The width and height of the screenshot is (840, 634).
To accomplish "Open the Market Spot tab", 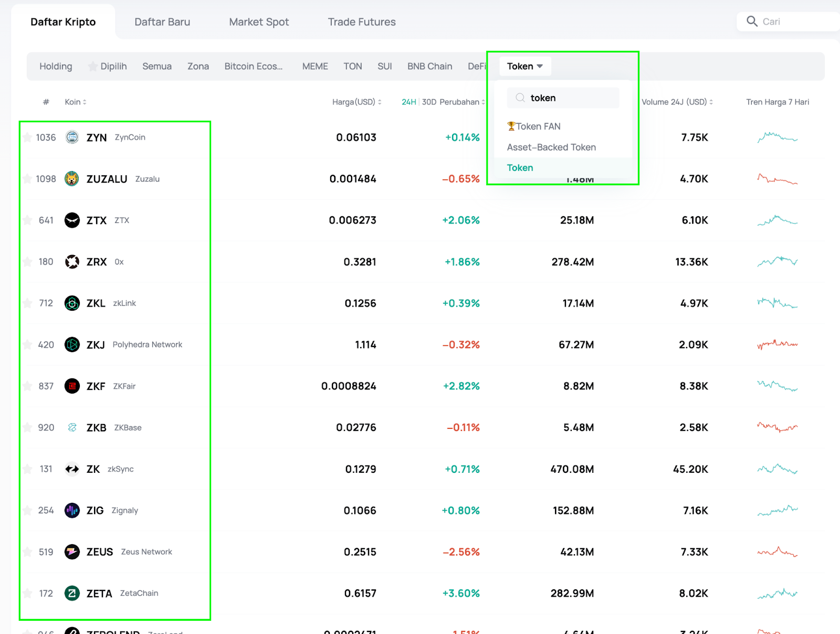I will pyautogui.click(x=259, y=22).
